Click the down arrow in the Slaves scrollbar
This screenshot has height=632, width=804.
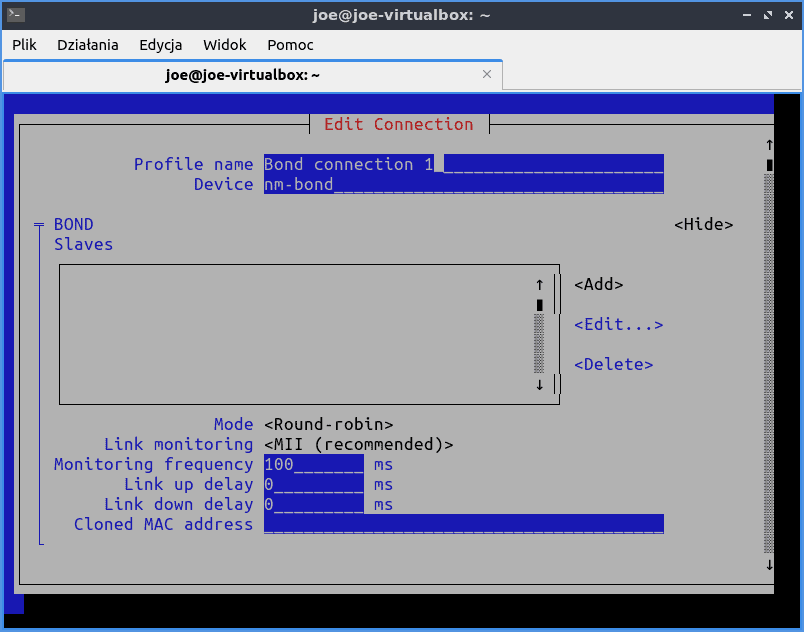(x=540, y=384)
